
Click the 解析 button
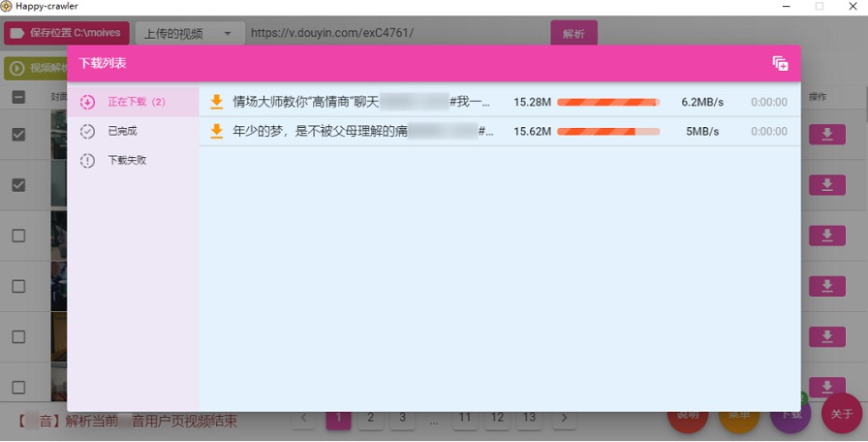coord(574,33)
